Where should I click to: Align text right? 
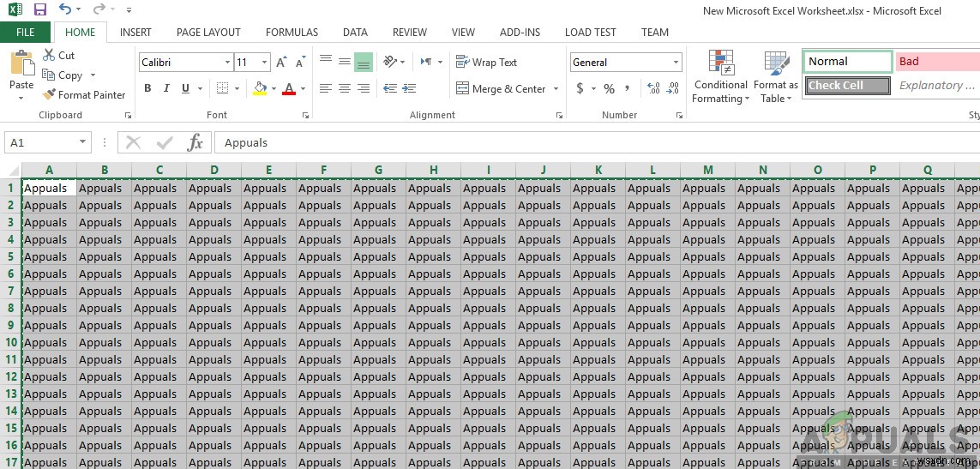pos(364,89)
